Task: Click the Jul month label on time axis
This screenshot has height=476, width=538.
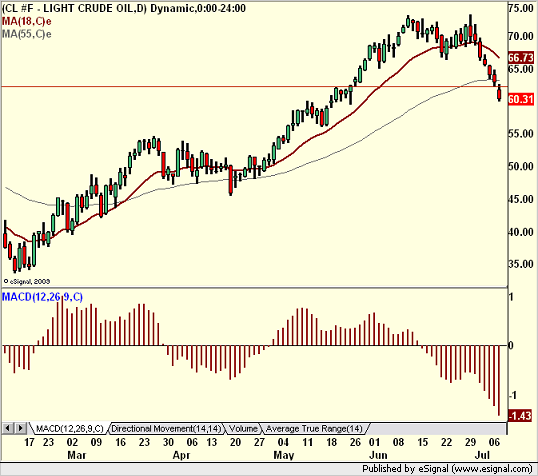Action: (x=482, y=455)
